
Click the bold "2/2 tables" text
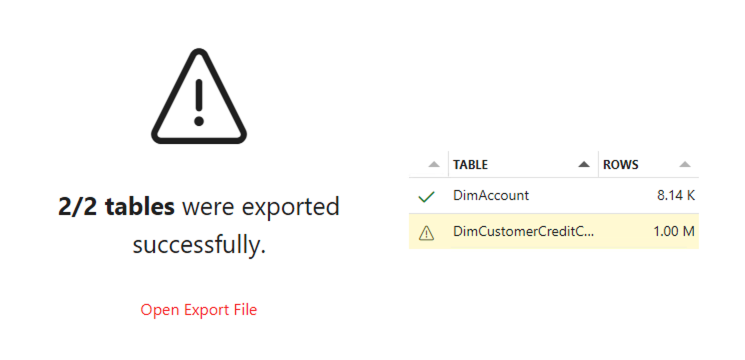point(116,207)
